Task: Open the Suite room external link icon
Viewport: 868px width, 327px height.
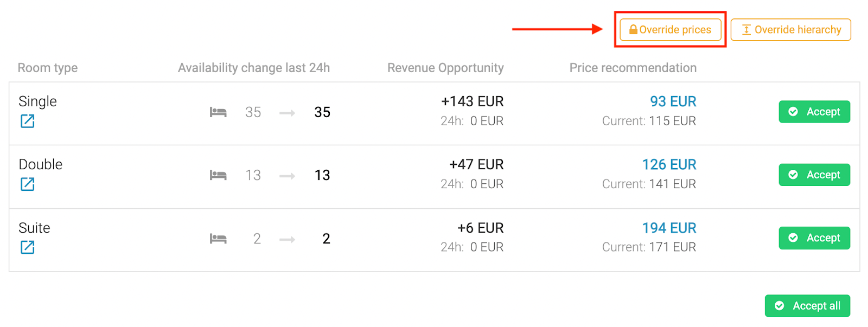Action: 27,247
